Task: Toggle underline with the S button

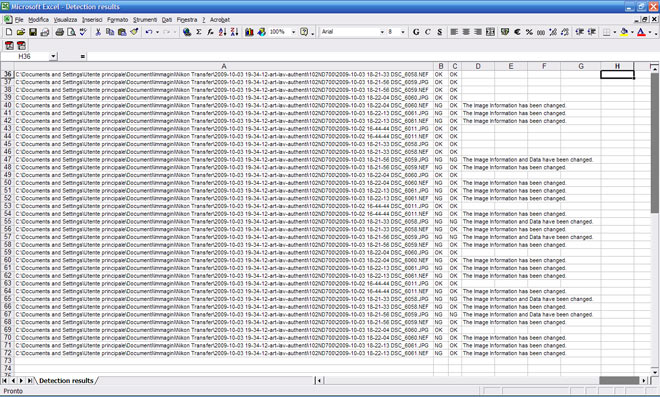Action: (439, 32)
